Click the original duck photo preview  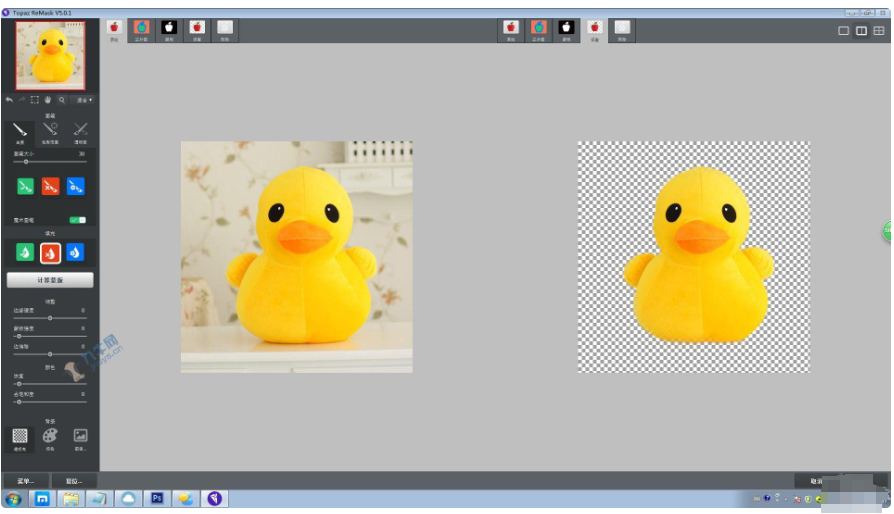coord(296,257)
